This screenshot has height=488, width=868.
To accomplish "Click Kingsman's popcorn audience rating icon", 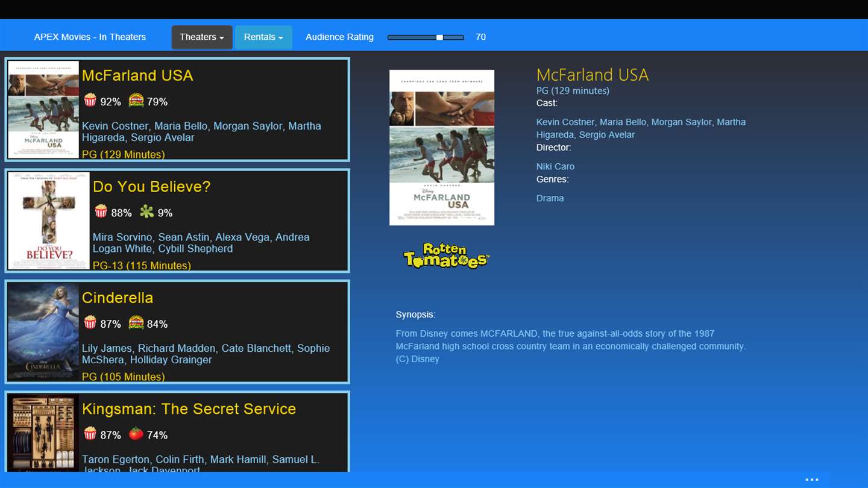I will click(x=90, y=434).
